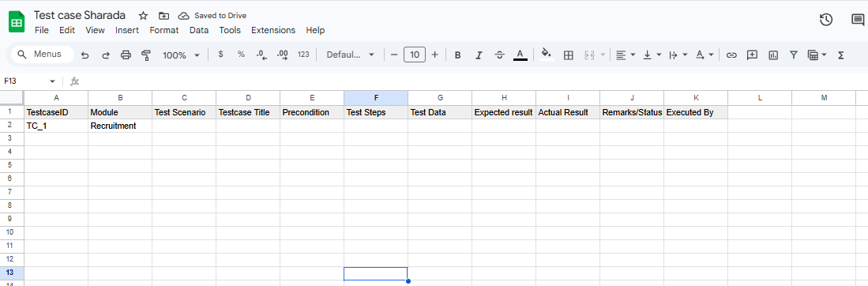Print the spreadsheet

(126, 55)
